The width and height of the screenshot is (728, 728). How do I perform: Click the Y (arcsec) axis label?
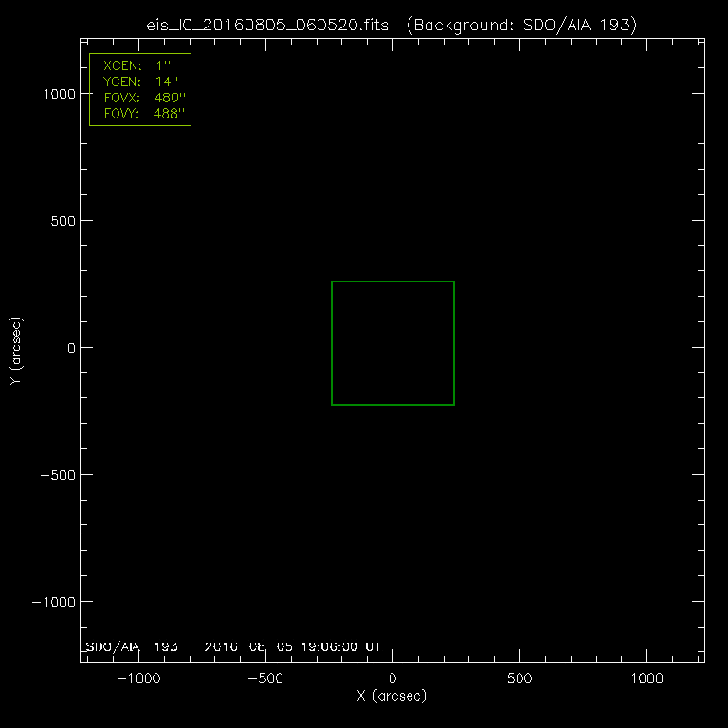coord(15,351)
